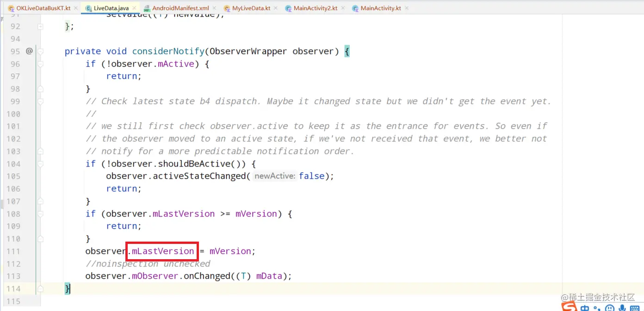Close the LiveData.java tab
Screen dimensions: 644x311
pos(134,8)
